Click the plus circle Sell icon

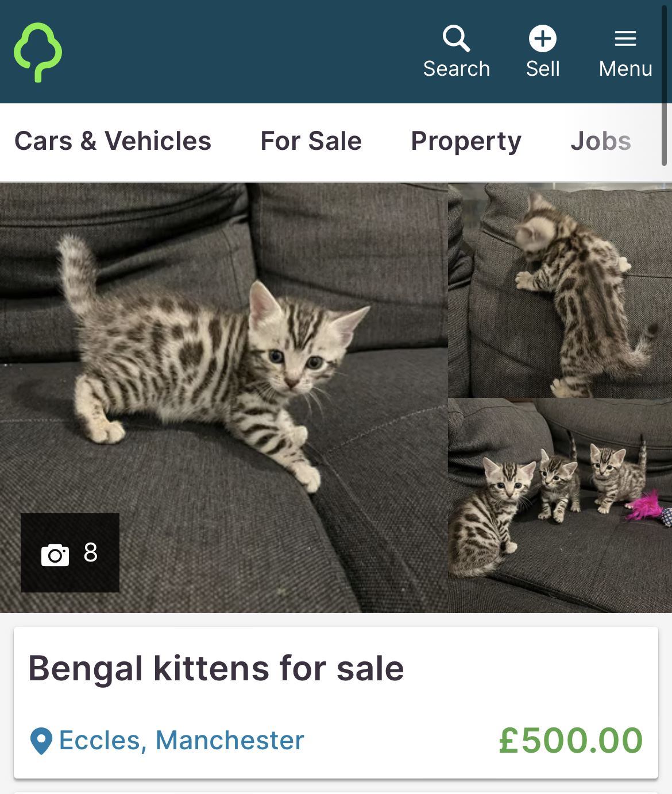(543, 38)
